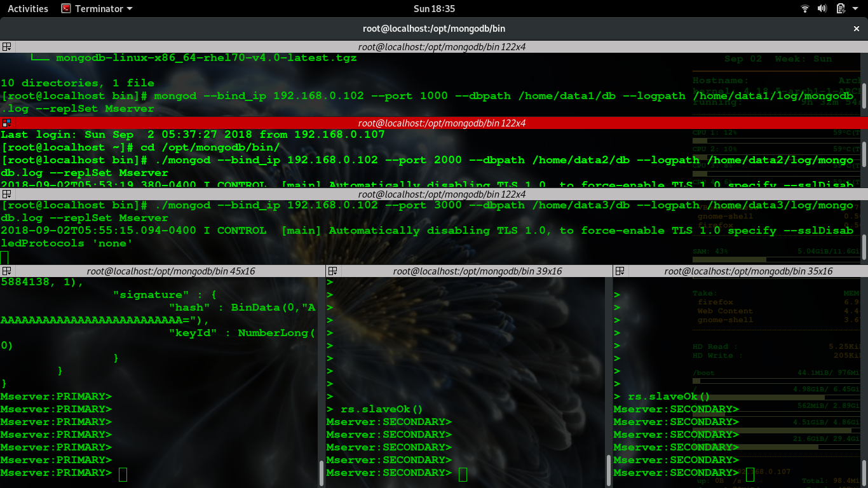868x488 pixels.
Task: Click the Terminator icon in the top bar
Action: 66,9
